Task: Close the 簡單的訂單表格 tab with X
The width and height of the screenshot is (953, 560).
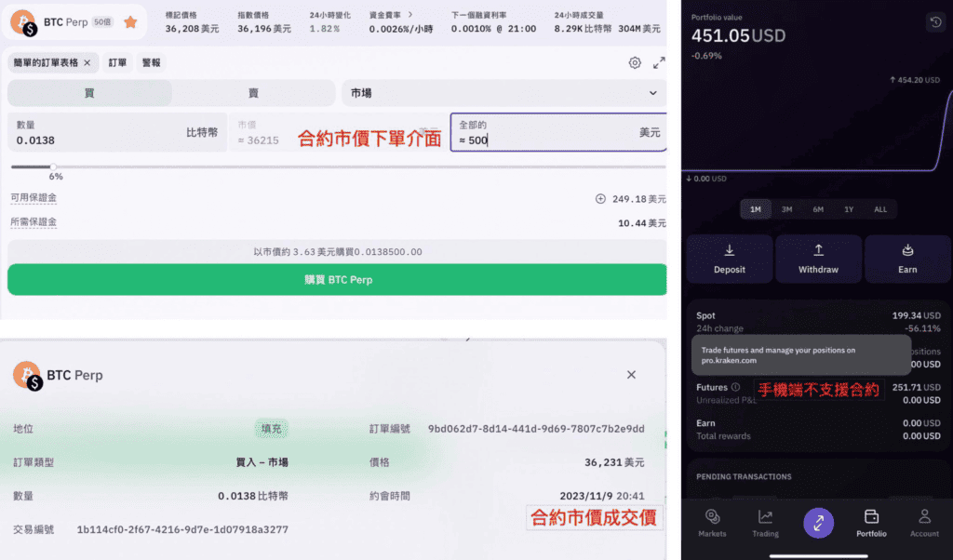Action: point(87,62)
